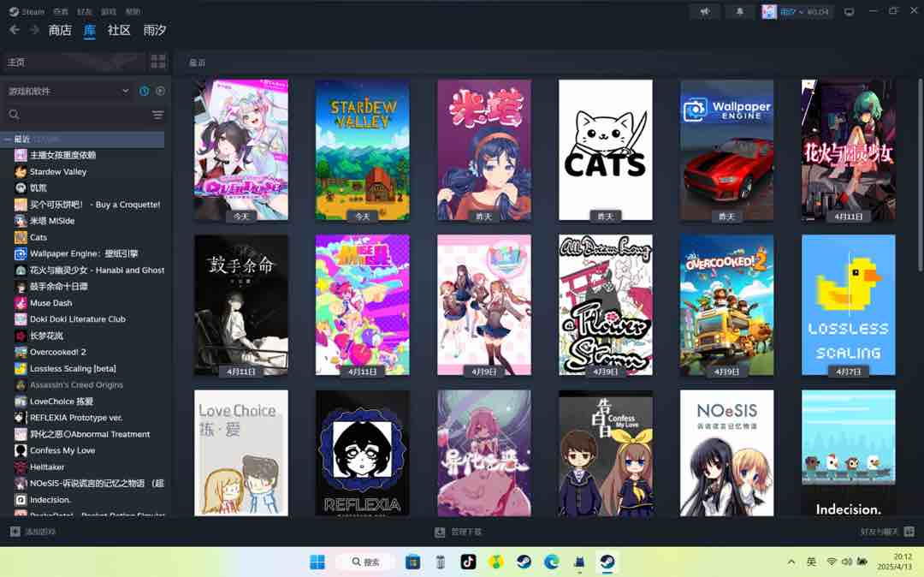Open the notifications bell icon
The height and width of the screenshot is (577, 924).
pos(739,11)
